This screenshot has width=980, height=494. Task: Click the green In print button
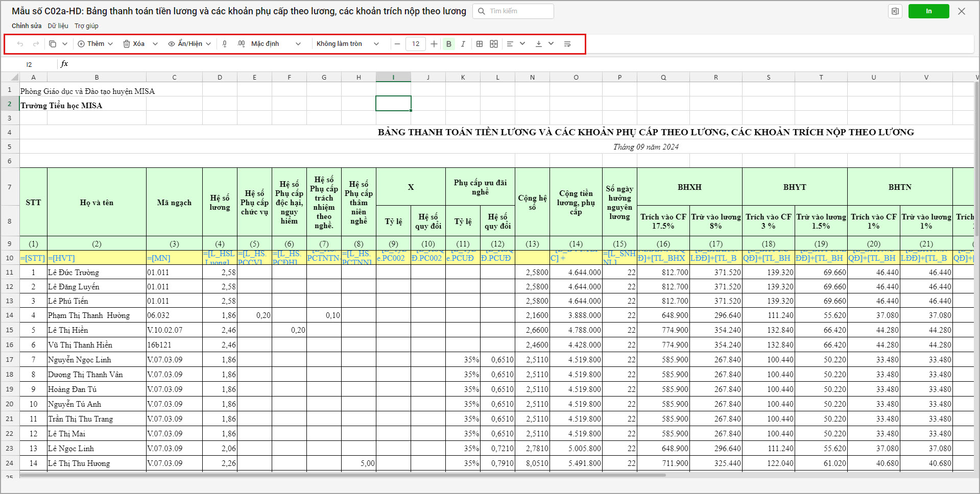point(928,11)
